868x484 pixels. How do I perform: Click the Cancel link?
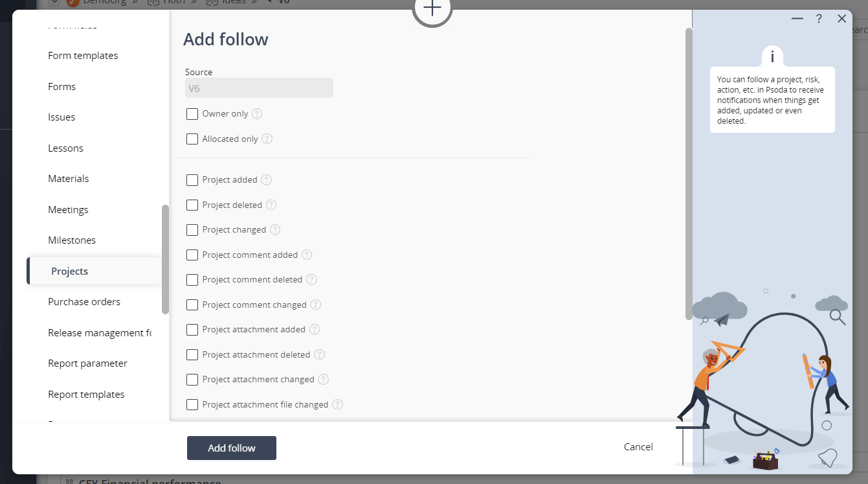pyautogui.click(x=638, y=447)
